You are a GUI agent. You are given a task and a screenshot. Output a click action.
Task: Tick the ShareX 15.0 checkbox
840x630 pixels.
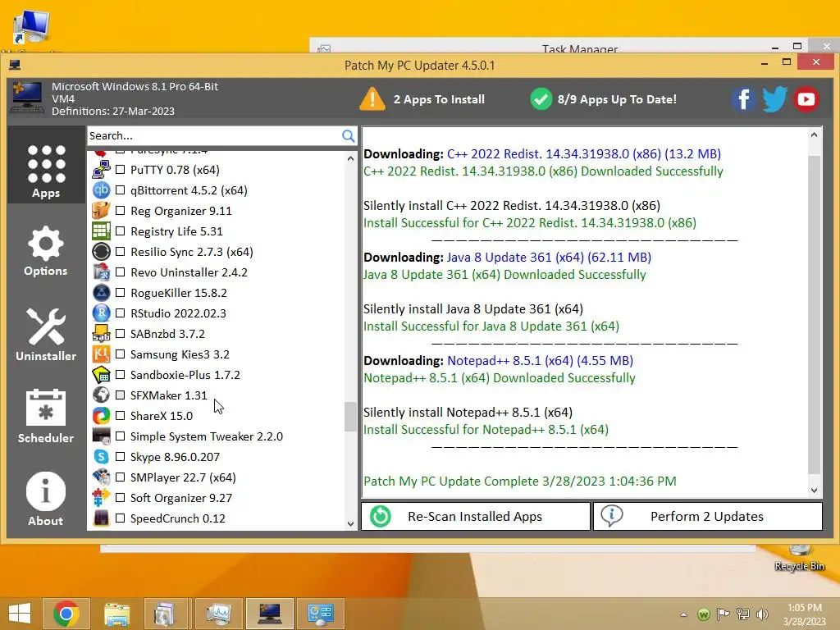121,416
